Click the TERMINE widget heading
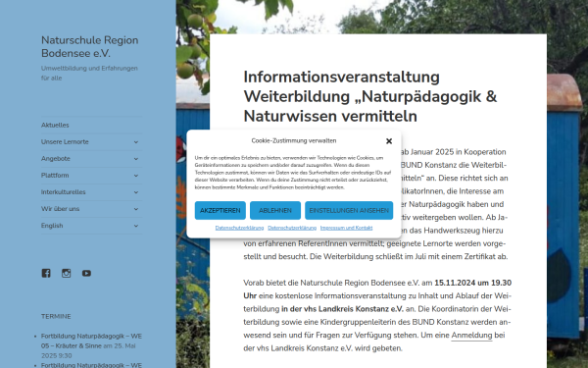This screenshot has width=588, height=368. (x=56, y=317)
